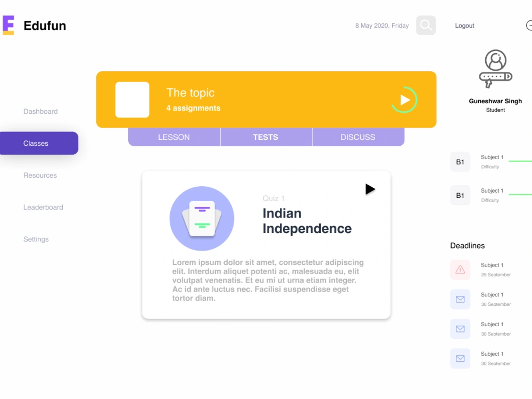
Task: Play the topic using the circular play button
Action: pyautogui.click(x=404, y=100)
